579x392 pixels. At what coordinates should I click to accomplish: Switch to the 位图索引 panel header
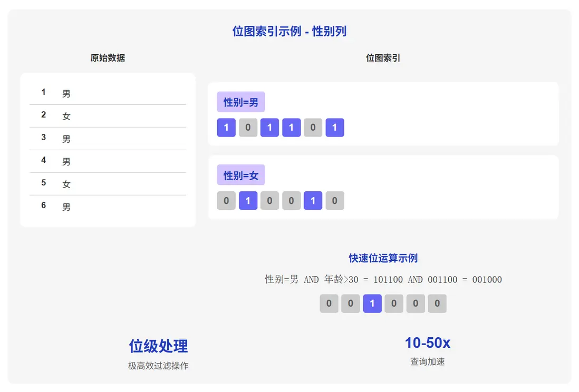click(381, 58)
